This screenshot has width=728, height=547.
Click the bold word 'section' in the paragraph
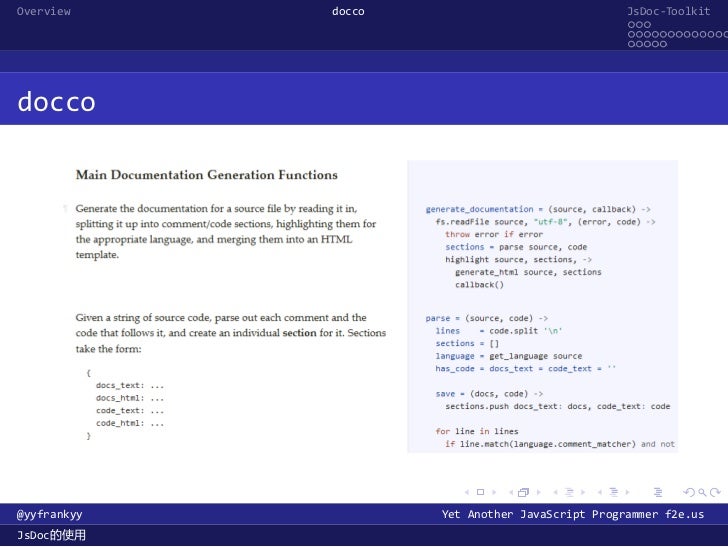299,333
